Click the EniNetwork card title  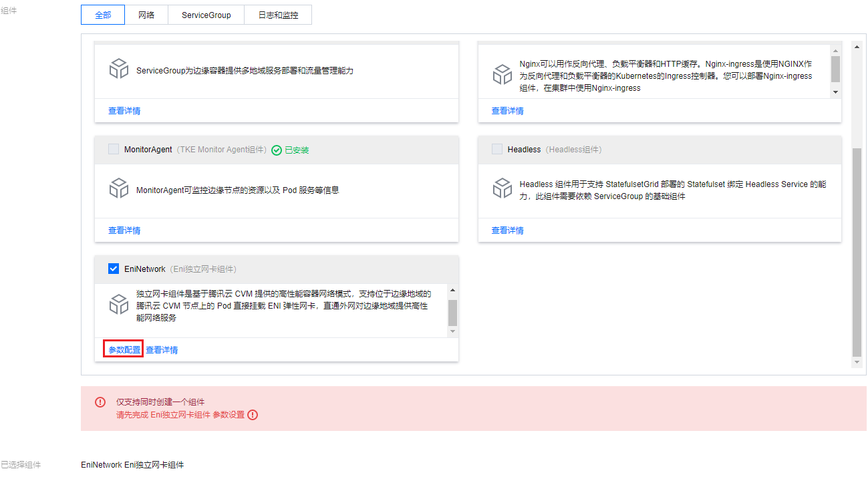click(145, 269)
